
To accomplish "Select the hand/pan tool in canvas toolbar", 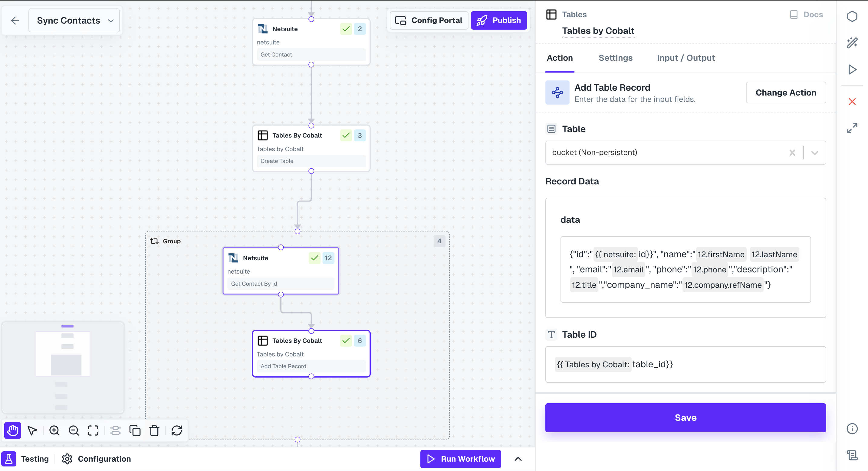I will (12, 430).
